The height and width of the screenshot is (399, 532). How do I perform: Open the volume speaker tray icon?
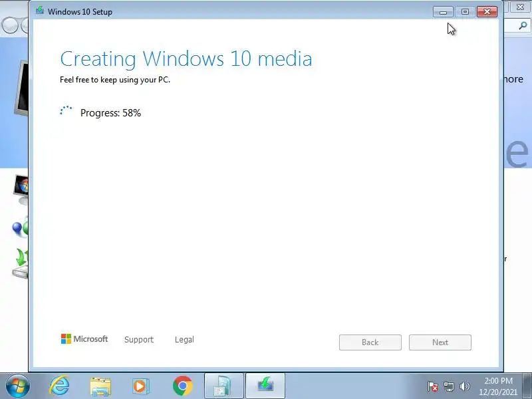pyautogui.click(x=464, y=386)
